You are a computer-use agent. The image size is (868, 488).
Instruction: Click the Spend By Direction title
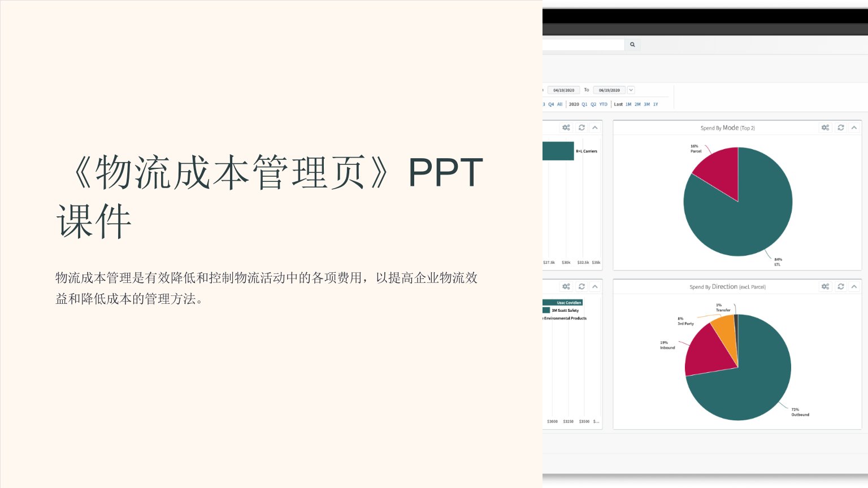click(728, 287)
